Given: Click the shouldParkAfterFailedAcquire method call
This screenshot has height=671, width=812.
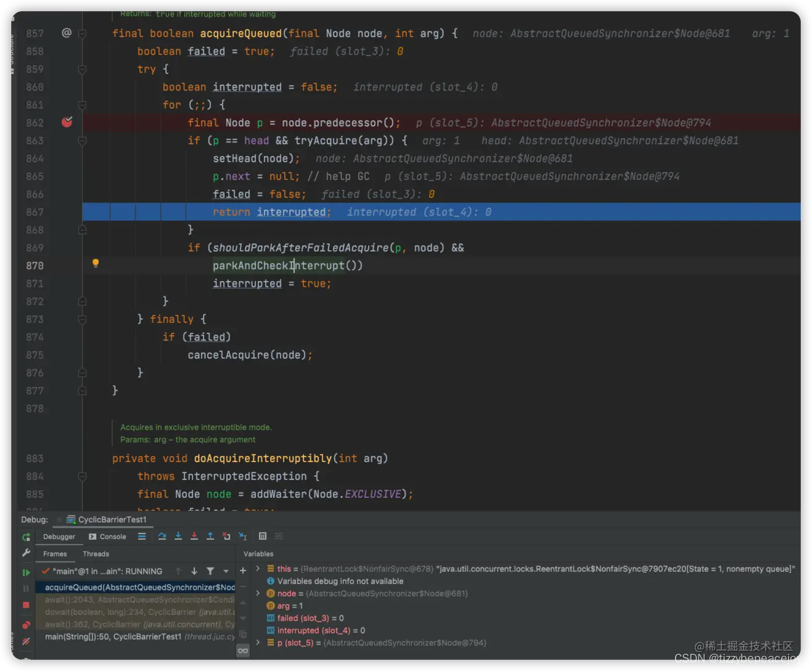Looking at the screenshot, I should [x=301, y=248].
